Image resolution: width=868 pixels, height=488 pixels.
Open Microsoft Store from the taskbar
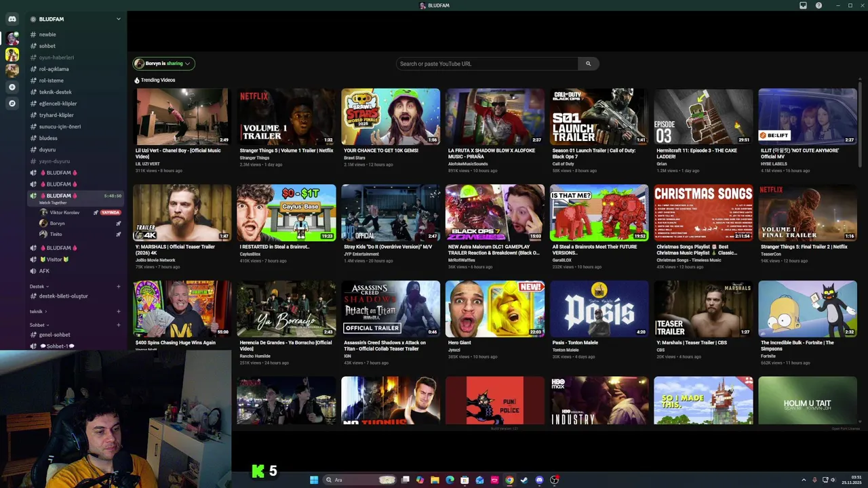click(465, 480)
